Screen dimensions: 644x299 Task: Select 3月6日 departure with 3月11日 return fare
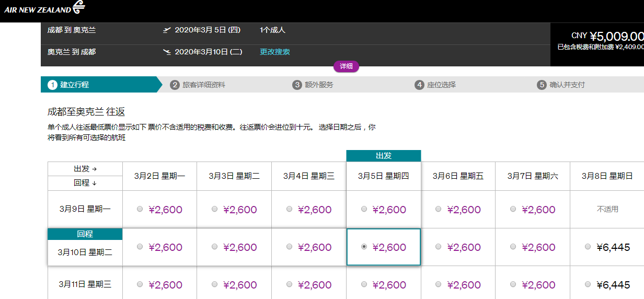tap(438, 284)
